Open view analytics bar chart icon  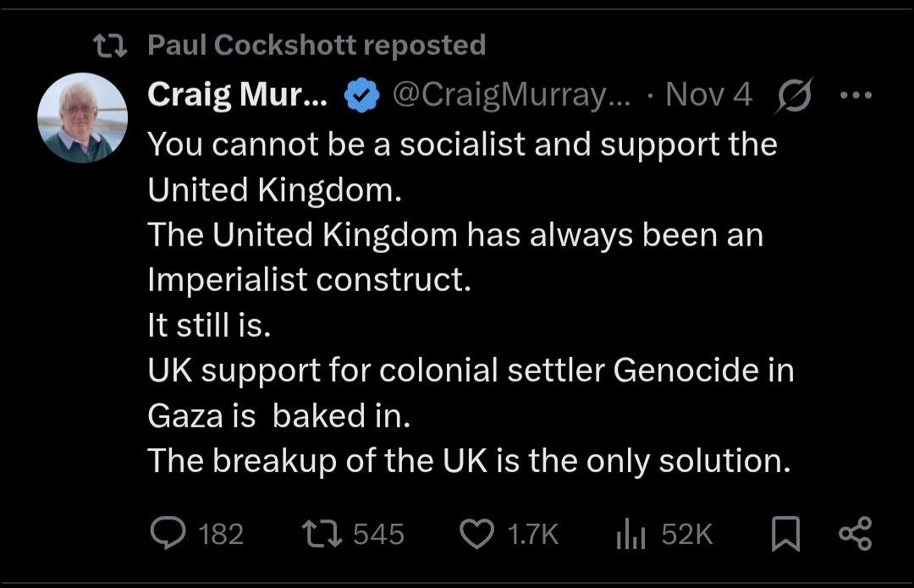(631, 534)
